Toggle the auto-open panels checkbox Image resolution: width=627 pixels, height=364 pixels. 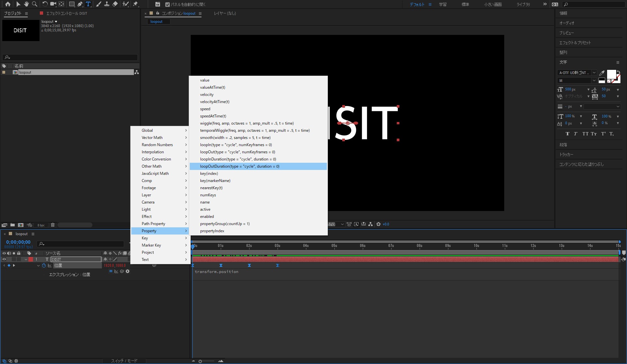tap(168, 5)
